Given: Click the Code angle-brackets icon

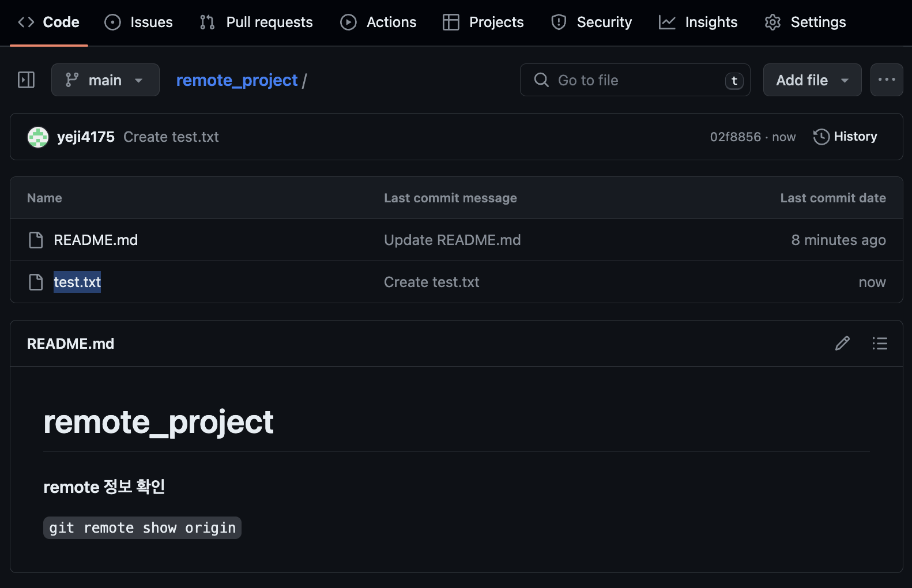Looking at the screenshot, I should pos(26,22).
